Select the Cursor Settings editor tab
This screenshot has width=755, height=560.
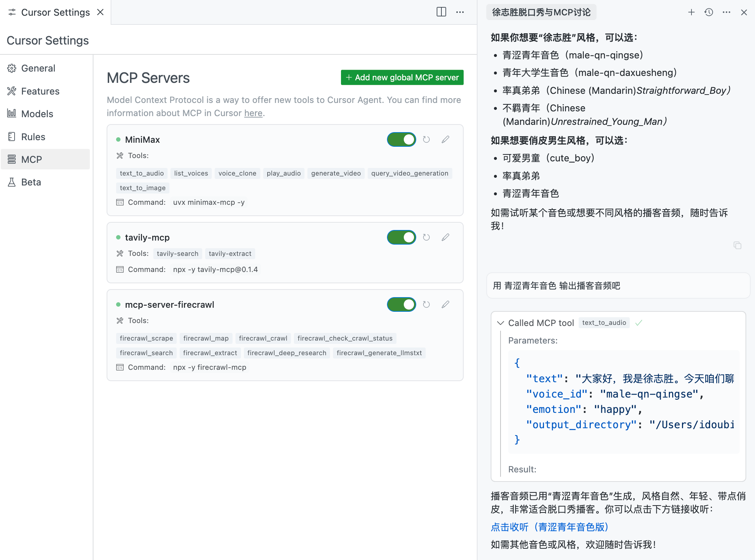(x=55, y=12)
